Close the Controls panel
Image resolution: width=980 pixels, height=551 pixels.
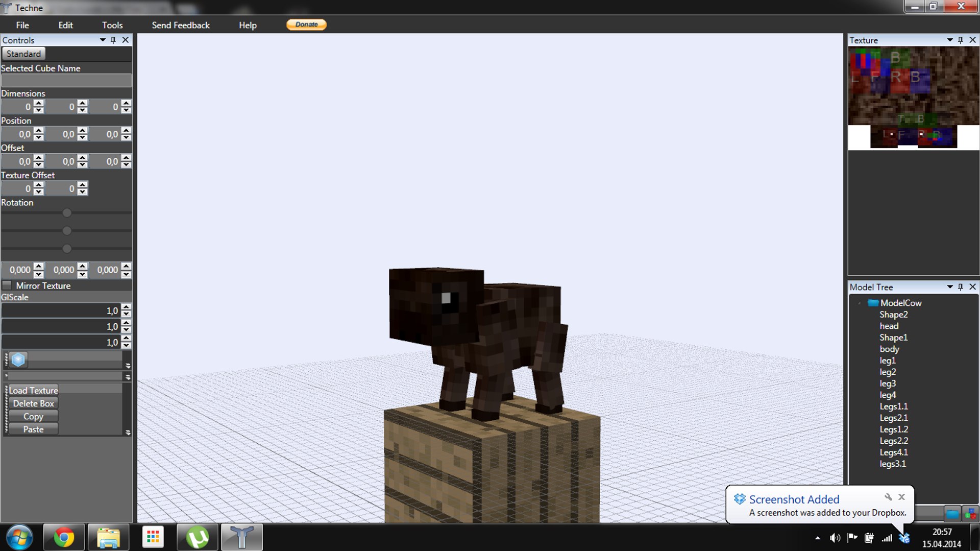126,40
